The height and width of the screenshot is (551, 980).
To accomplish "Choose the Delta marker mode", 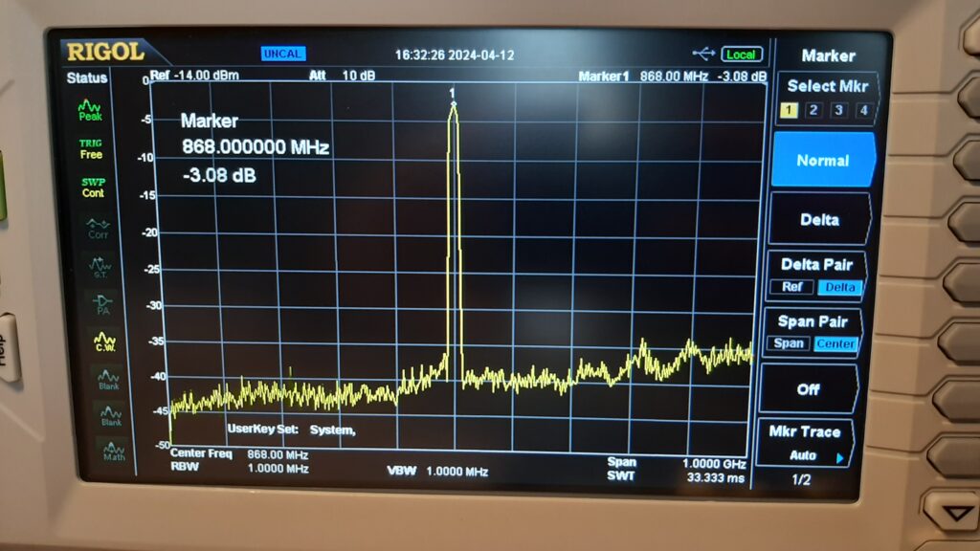I will pos(819,220).
